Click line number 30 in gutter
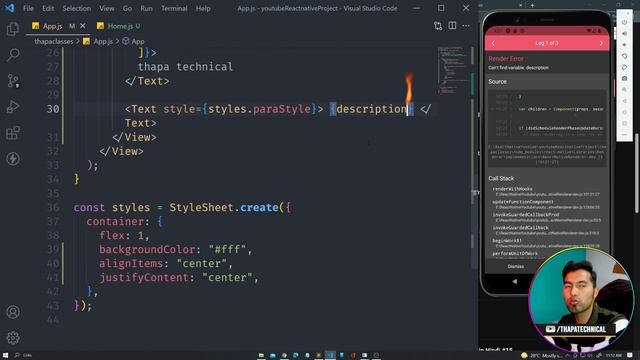The width and height of the screenshot is (640, 360). [53, 109]
